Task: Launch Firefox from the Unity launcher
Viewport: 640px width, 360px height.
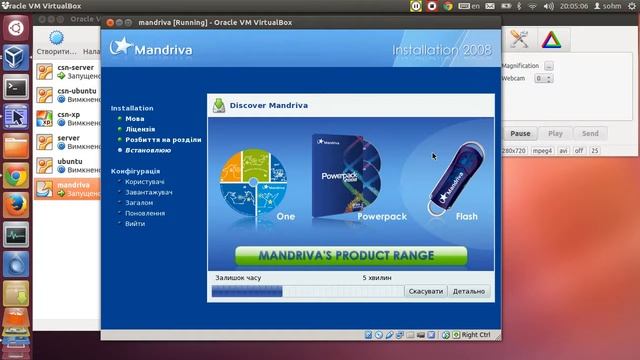Action: tap(16, 205)
